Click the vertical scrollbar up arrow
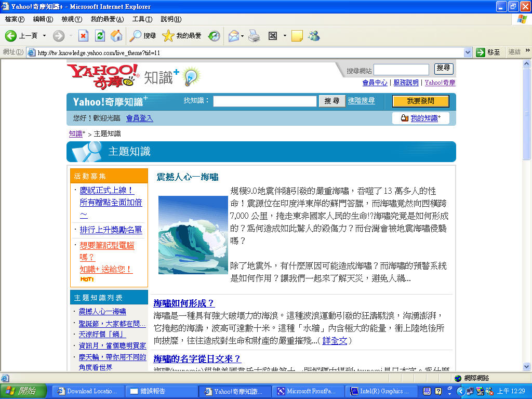This screenshot has width=532, height=399. point(527,63)
